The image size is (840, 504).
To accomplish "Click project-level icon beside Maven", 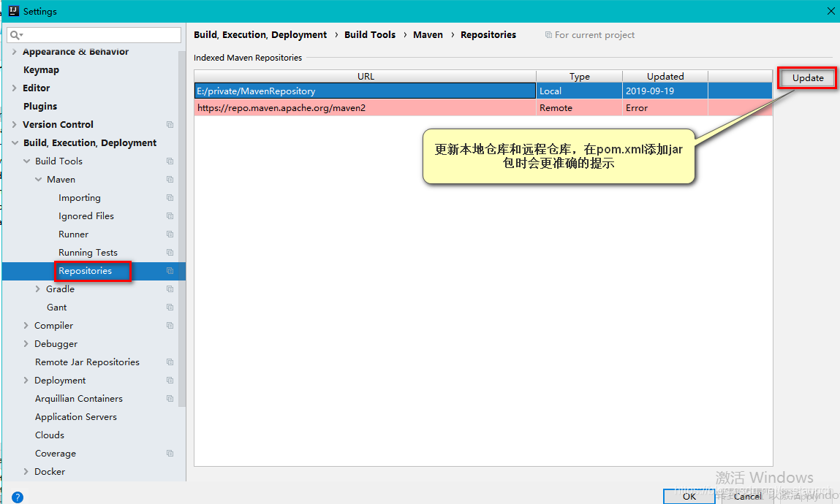I will point(170,179).
